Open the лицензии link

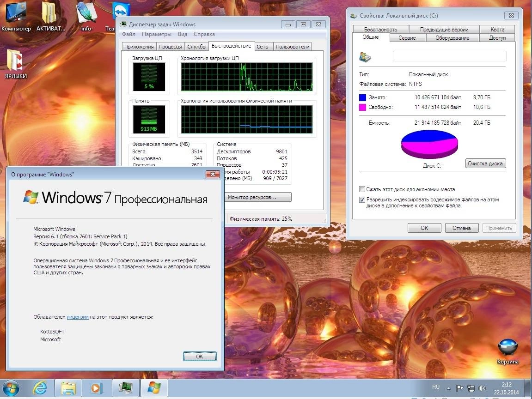click(78, 317)
